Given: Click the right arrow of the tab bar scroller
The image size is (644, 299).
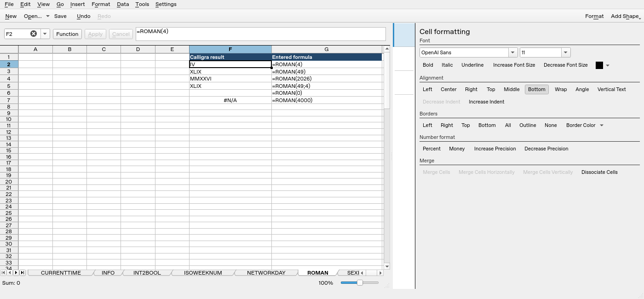Looking at the screenshot, I should point(380,273).
